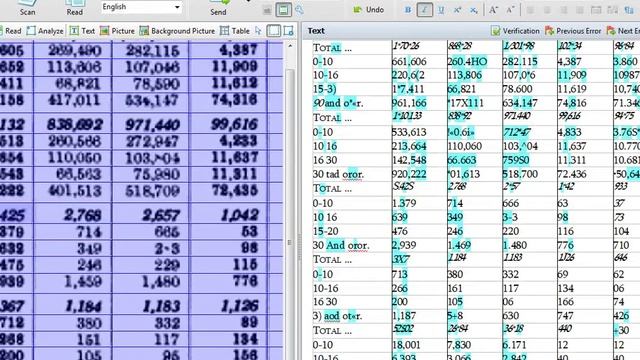Click text cell 220,6(2
Screen dimensions: 640x360
tap(408, 76)
